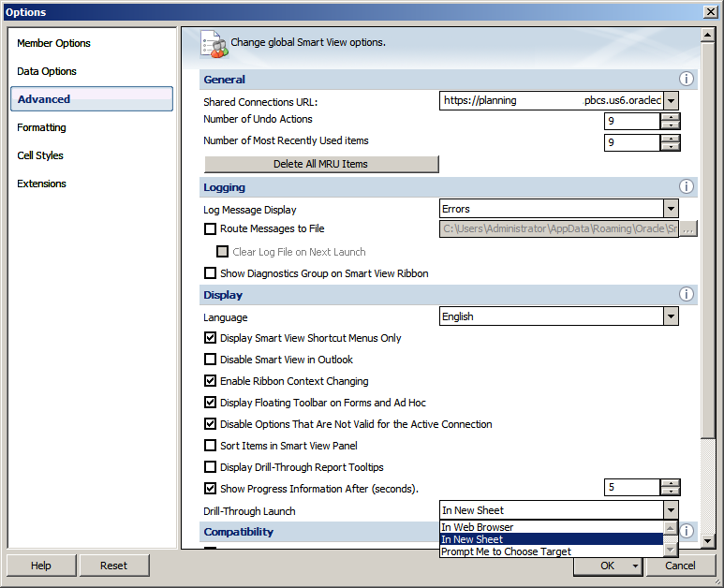Toggle Disable Options Not Valid for Active Connection
This screenshot has height=588, width=724.
[210, 424]
